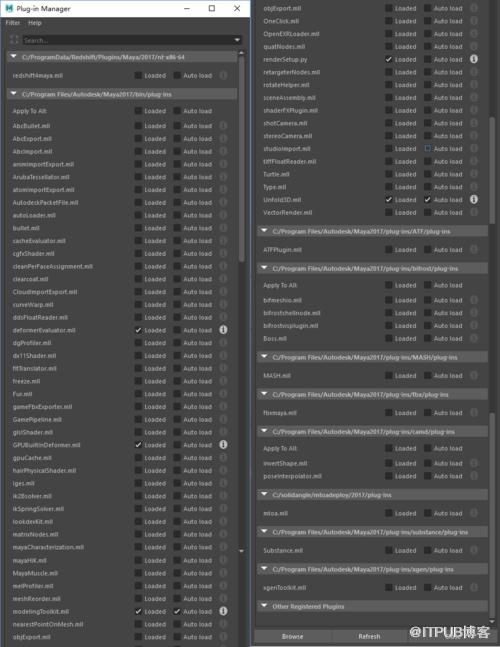Click info icon for xgenToolkit.mll
500x647 pixels.
(x=474, y=587)
